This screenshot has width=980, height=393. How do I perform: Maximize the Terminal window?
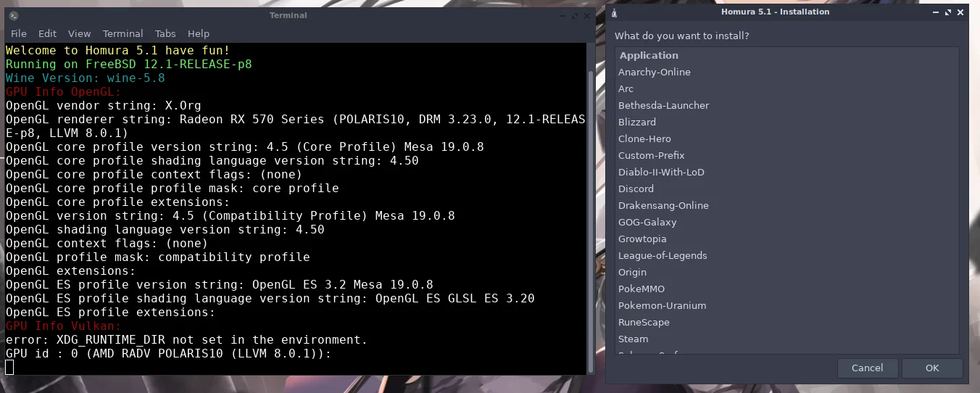click(x=574, y=15)
